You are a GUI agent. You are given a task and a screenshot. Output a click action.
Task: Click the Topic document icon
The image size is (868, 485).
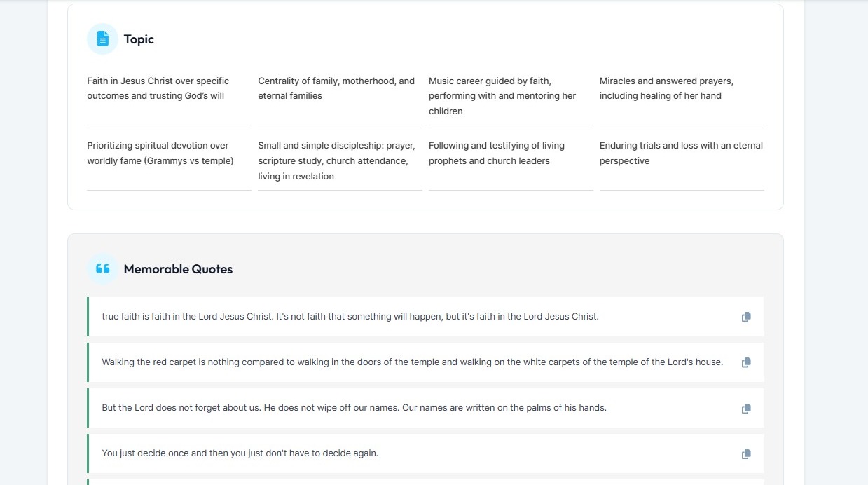point(102,39)
